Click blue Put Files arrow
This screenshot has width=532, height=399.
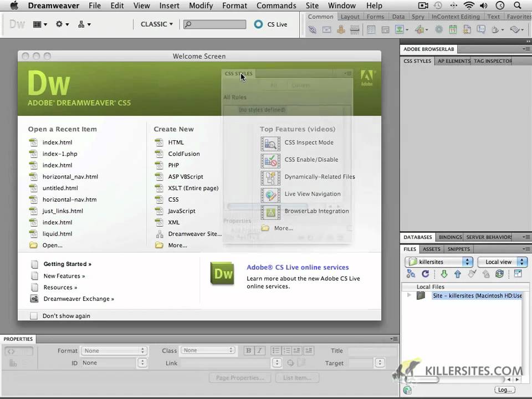[x=457, y=273]
